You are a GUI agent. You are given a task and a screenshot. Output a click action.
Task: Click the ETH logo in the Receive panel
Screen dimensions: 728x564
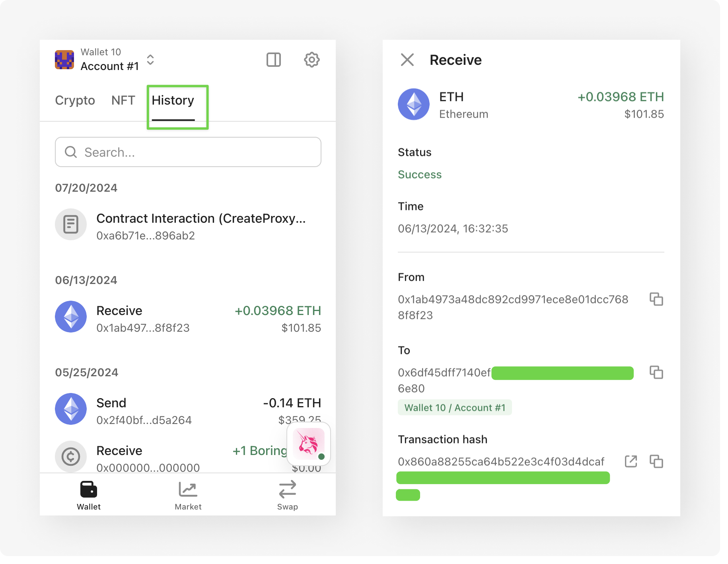[414, 104]
